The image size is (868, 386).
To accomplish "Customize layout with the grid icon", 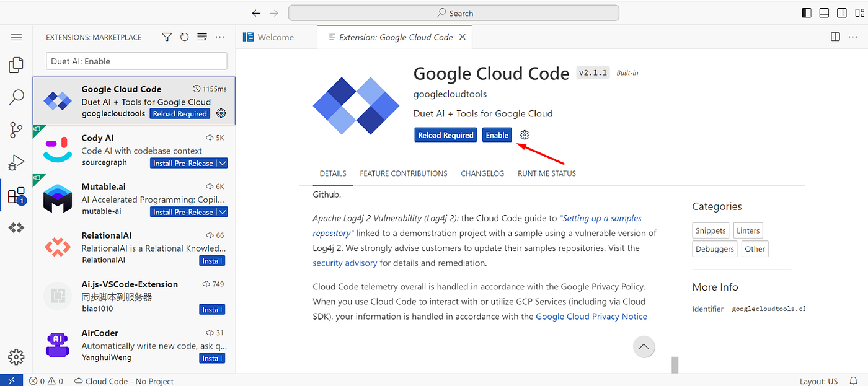I will coord(859,12).
